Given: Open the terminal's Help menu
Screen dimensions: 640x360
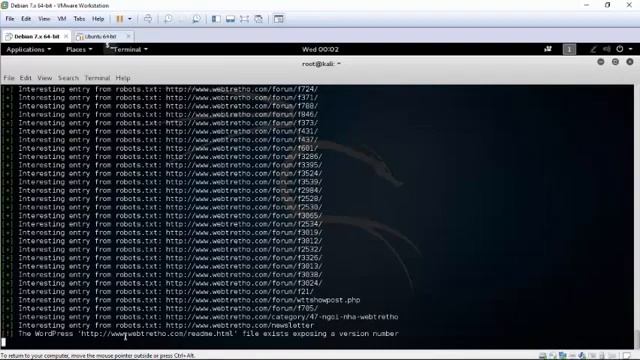Looking at the screenshot, I should pos(122,78).
